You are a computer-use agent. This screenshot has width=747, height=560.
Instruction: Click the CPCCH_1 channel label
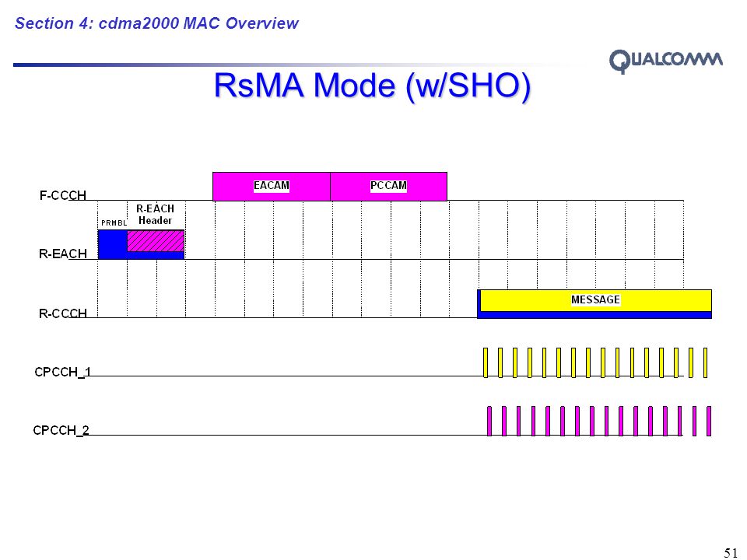[x=62, y=372]
